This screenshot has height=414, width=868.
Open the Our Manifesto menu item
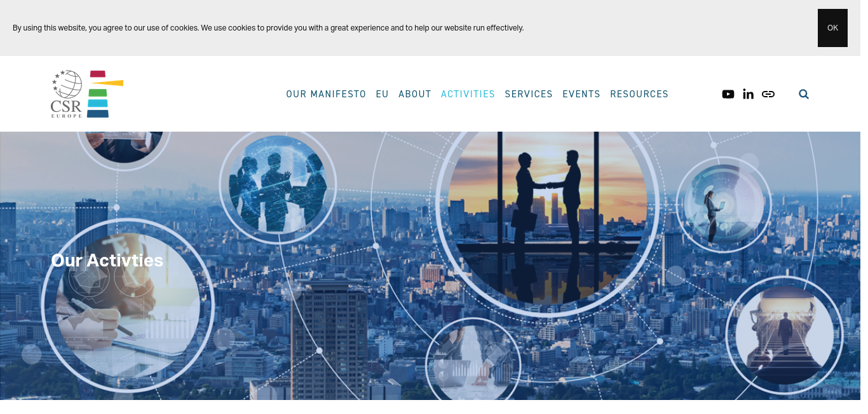click(326, 94)
